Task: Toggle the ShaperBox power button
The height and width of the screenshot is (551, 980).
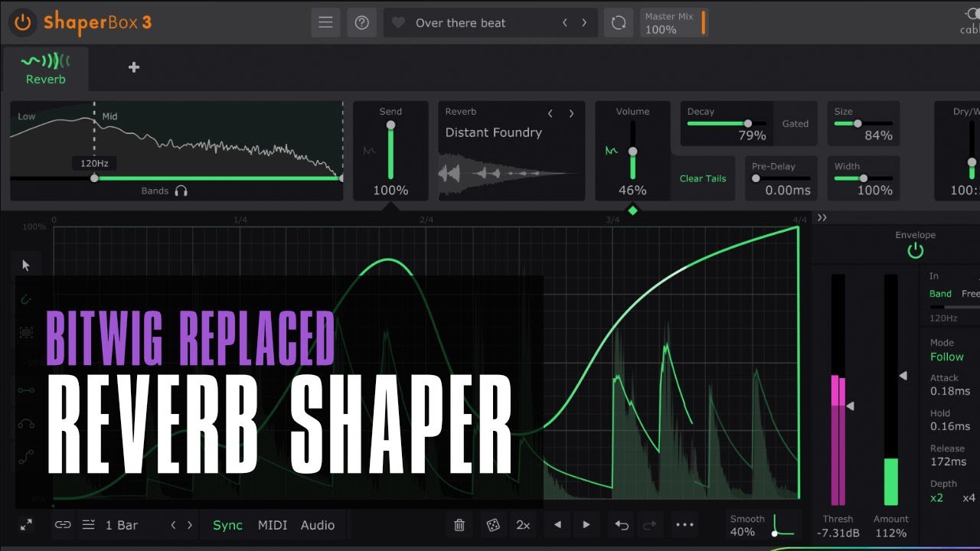Action: (x=23, y=22)
